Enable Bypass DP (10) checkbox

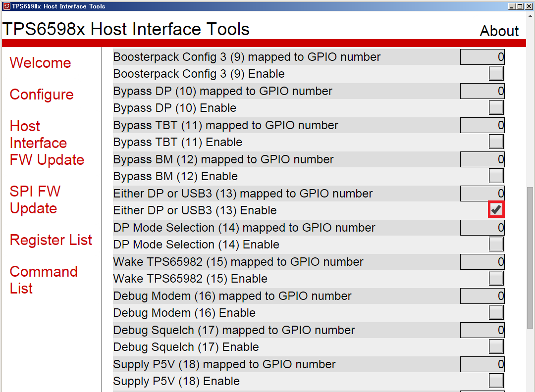pyautogui.click(x=496, y=107)
